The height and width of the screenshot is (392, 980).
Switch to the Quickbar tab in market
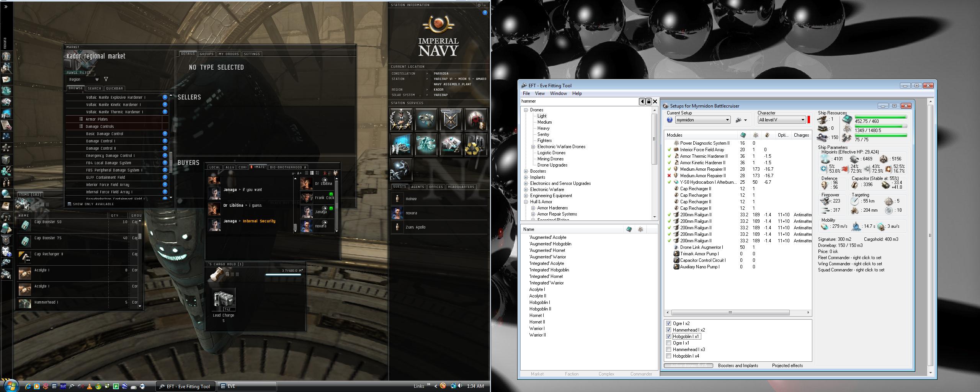pyautogui.click(x=114, y=88)
